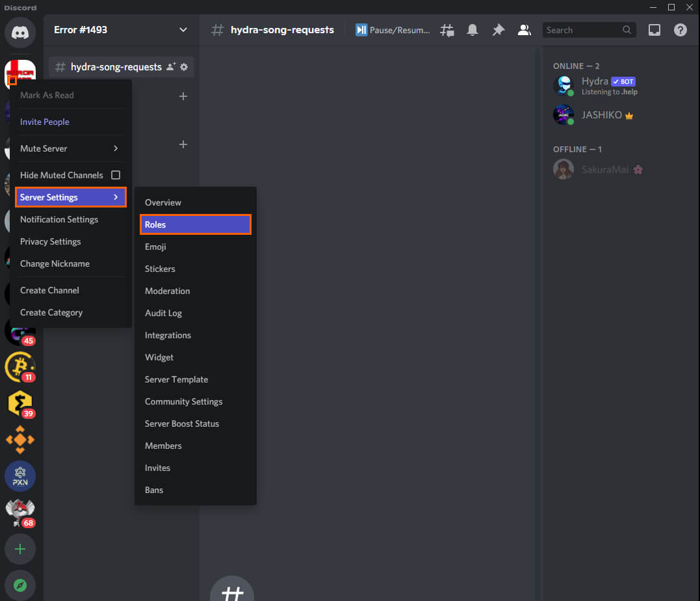The height and width of the screenshot is (601, 700).
Task: Open Server Boost Status in submenu
Action: [196, 423]
